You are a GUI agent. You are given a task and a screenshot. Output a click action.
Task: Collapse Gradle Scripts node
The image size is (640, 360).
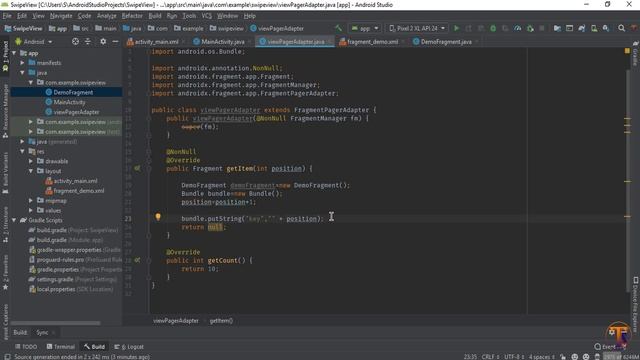click(14, 220)
